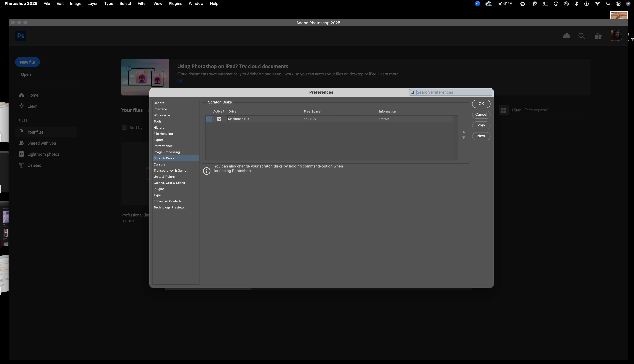The image size is (634, 364).
Task: Click the user profile avatar
Action: 616,36
